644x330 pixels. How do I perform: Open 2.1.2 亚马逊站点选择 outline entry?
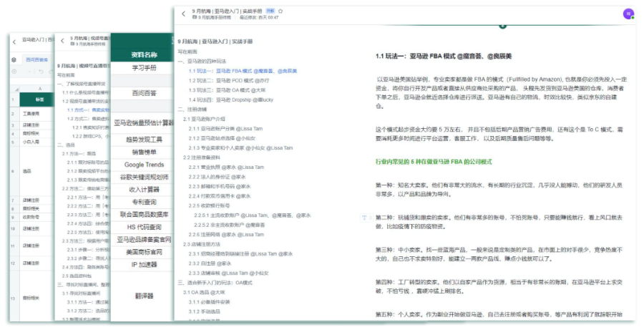222,138
